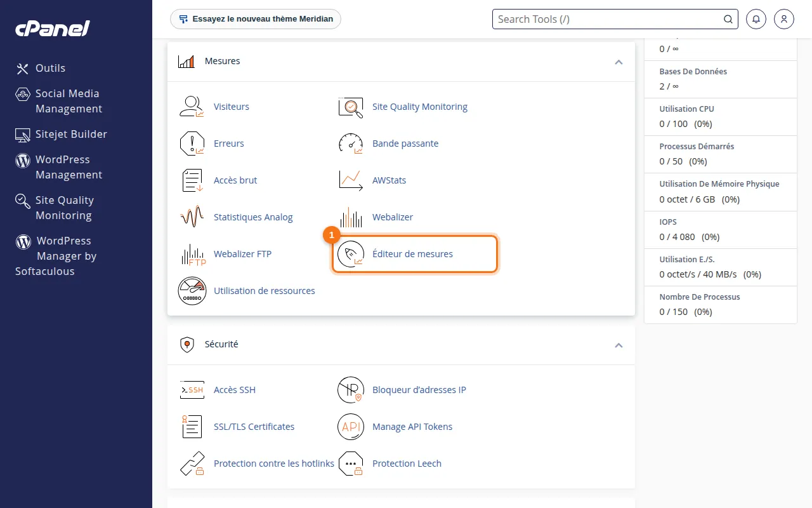Collapse the Mesures section chevron
This screenshot has height=508, width=812.
click(x=619, y=62)
